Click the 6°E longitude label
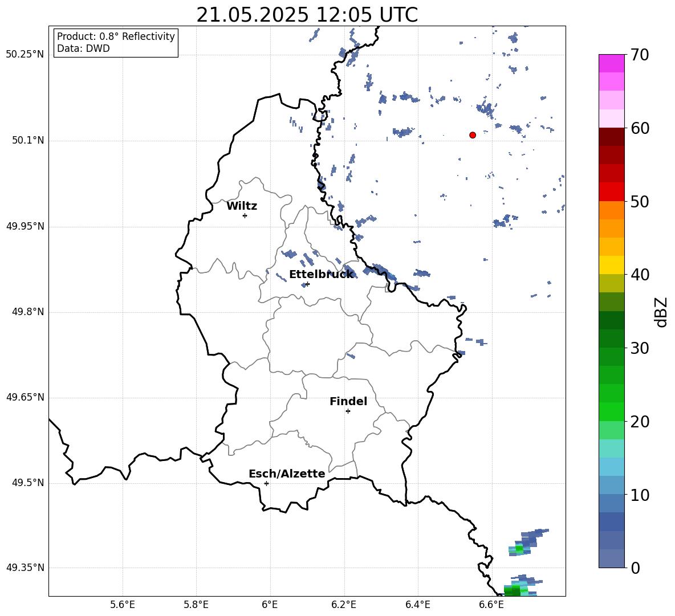Viewport: 675px width, 616px height. (270, 605)
